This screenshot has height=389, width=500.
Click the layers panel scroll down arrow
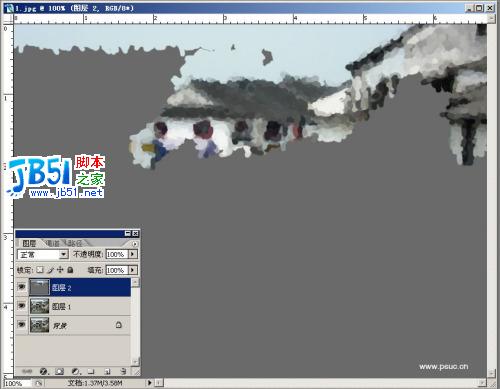[x=135, y=361]
